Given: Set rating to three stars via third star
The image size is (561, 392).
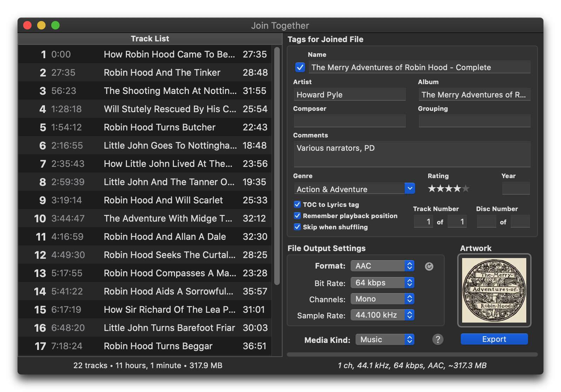Looking at the screenshot, I should click(x=449, y=189).
